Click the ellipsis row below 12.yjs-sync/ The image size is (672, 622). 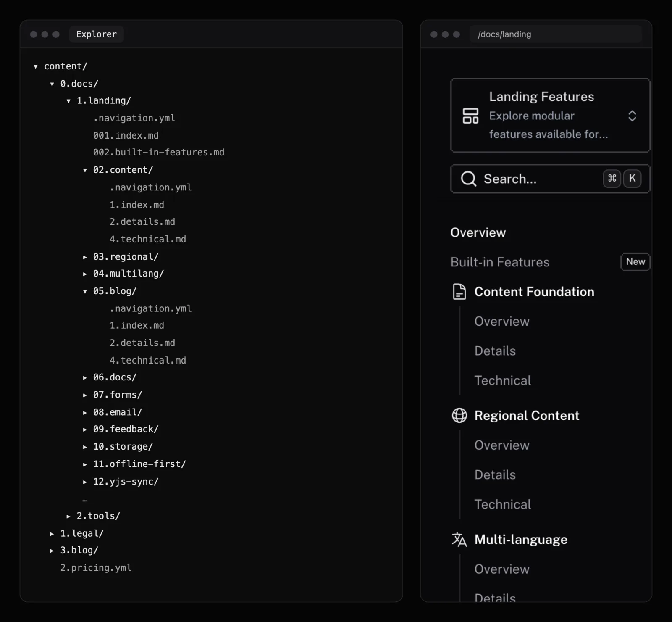pyautogui.click(x=85, y=501)
